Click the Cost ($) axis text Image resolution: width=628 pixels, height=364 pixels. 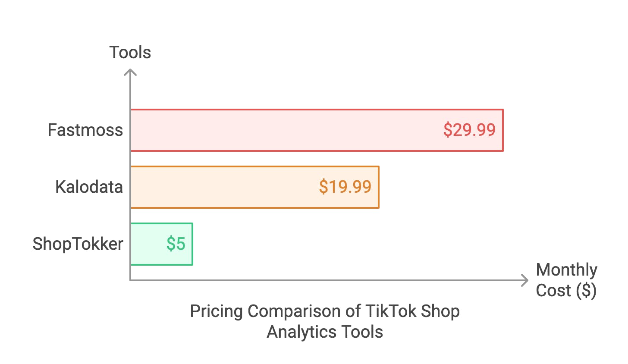coord(566,291)
